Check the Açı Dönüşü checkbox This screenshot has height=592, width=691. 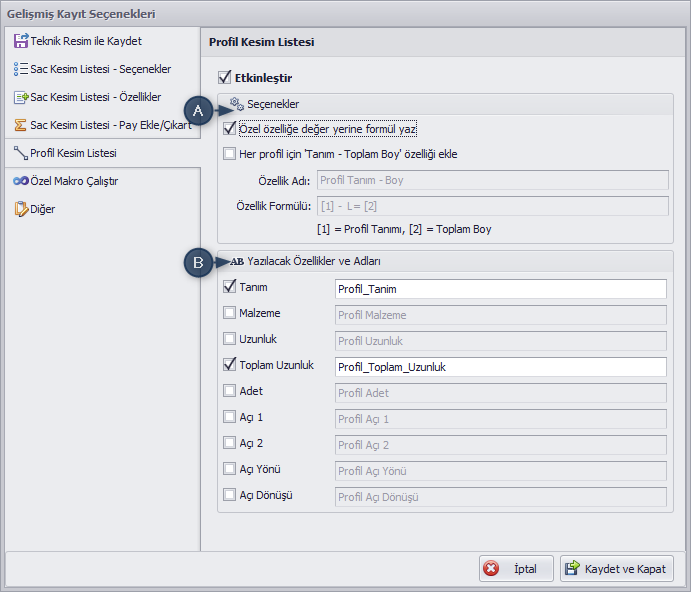pos(230,495)
